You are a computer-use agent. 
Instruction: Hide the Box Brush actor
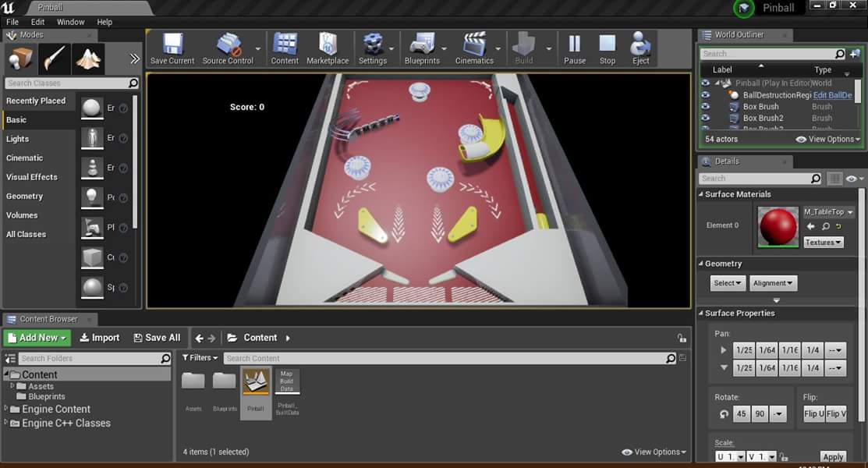coord(705,106)
